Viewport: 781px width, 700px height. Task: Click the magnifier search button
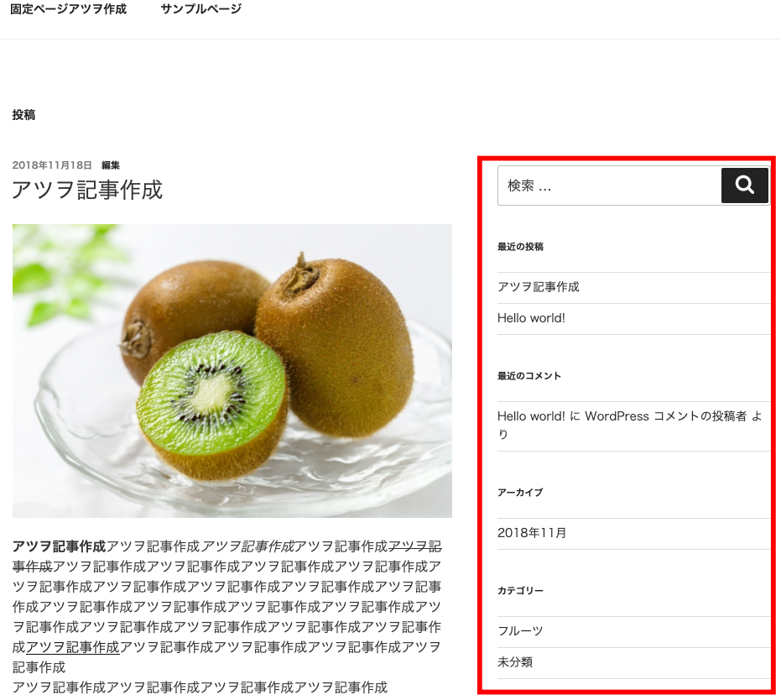(x=744, y=185)
